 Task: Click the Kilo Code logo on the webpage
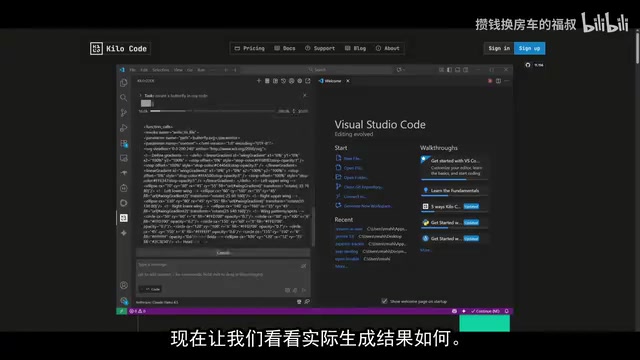tap(120, 49)
